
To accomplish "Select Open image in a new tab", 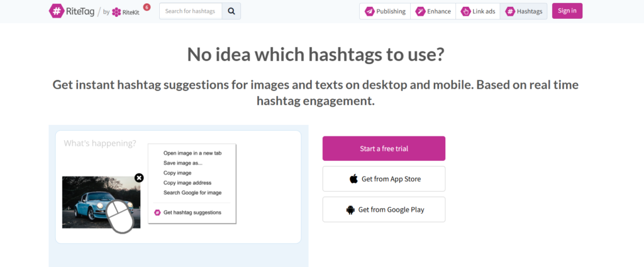I will coord(192,153).
